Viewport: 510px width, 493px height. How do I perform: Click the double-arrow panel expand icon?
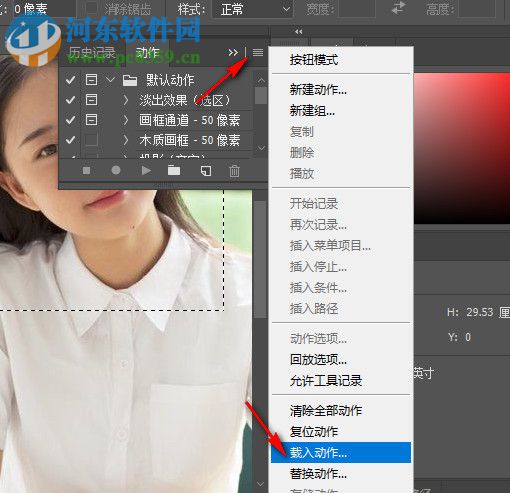(x=233, y=53)
